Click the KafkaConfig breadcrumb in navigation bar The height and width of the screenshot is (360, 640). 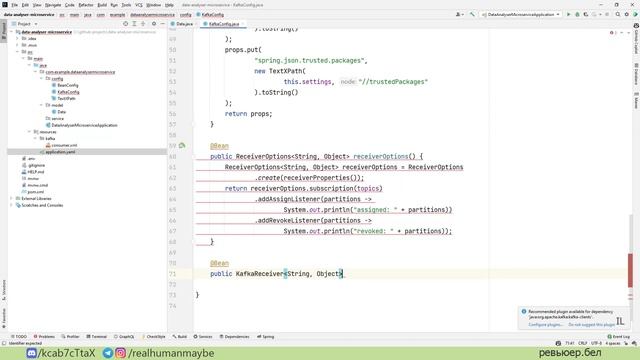coord(210,15)
